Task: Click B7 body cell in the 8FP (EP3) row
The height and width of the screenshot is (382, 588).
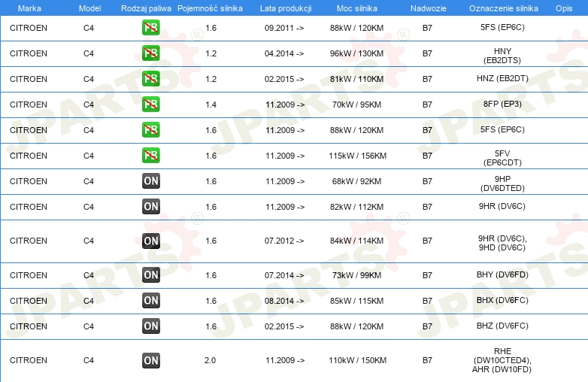Action: pos(427,105)
